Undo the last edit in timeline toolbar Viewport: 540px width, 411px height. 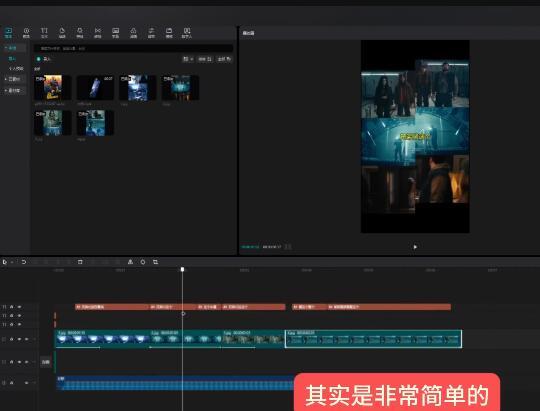point(24,262)
